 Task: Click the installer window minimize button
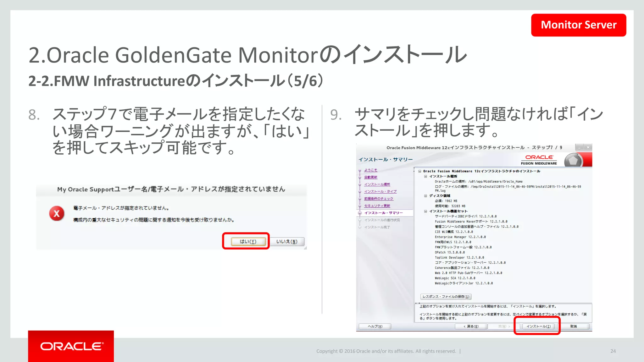[580, 147]
